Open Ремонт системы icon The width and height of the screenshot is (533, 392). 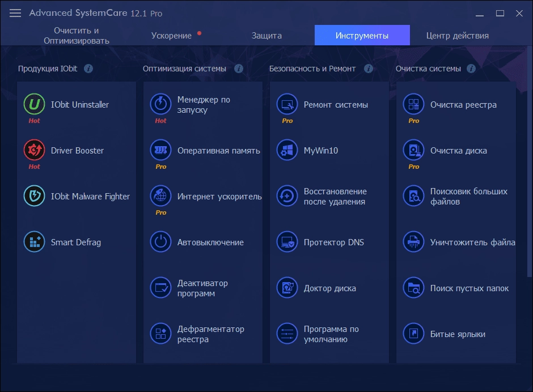(287, 104)
